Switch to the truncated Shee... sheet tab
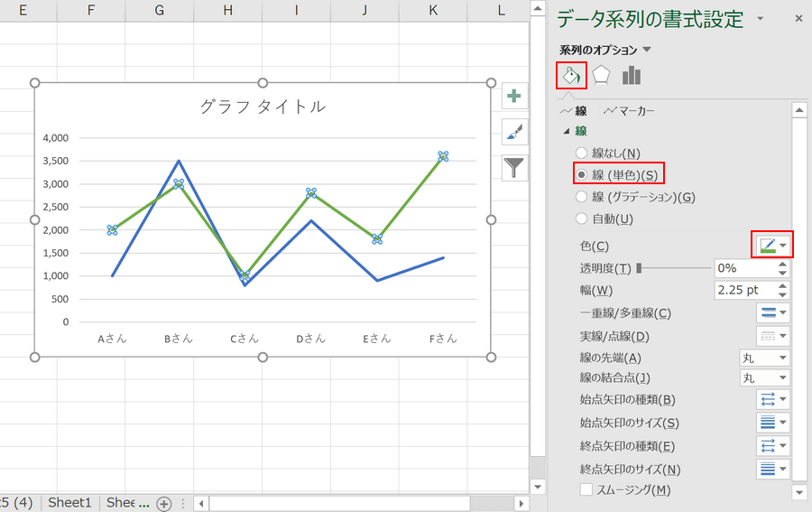This screenshot has width=812, height=512. point(127,503)
